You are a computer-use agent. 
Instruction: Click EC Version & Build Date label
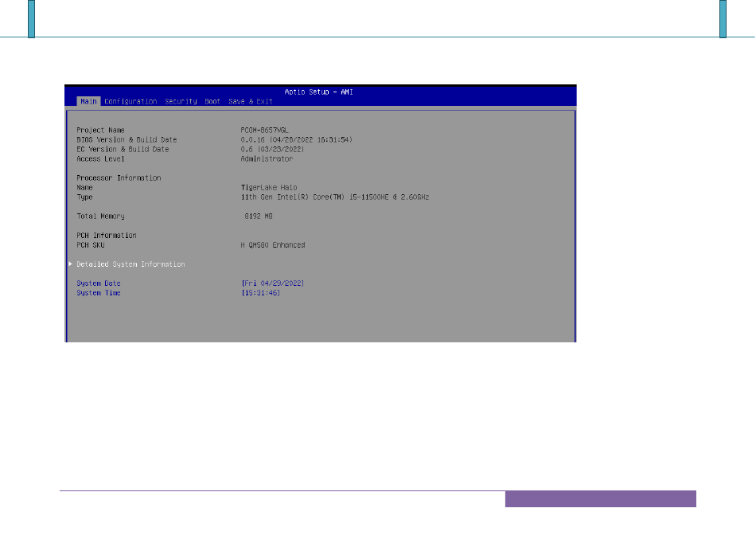coord(123,150)
